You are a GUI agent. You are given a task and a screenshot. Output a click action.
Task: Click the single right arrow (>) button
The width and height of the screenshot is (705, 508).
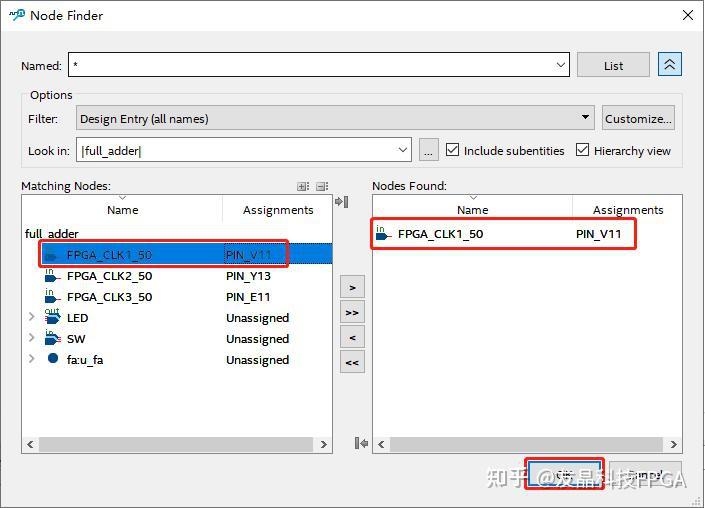pyautogui.click(x=352, y=287)
